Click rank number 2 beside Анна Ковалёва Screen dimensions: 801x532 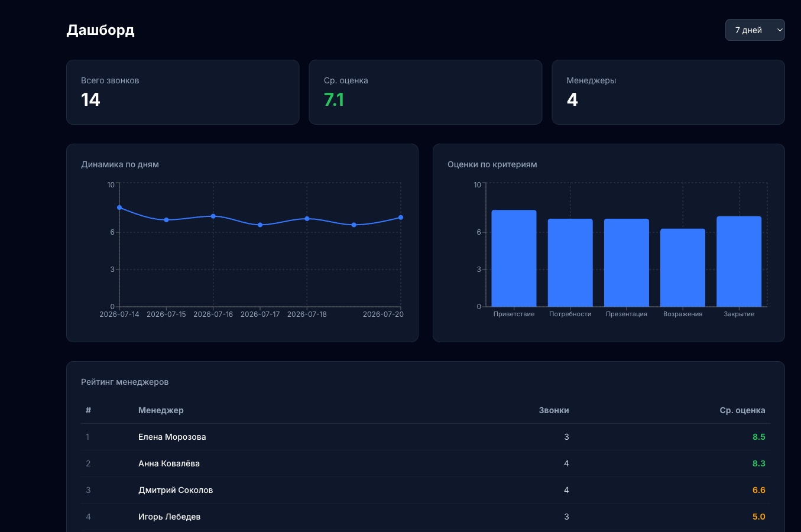(x=88, y=463)
